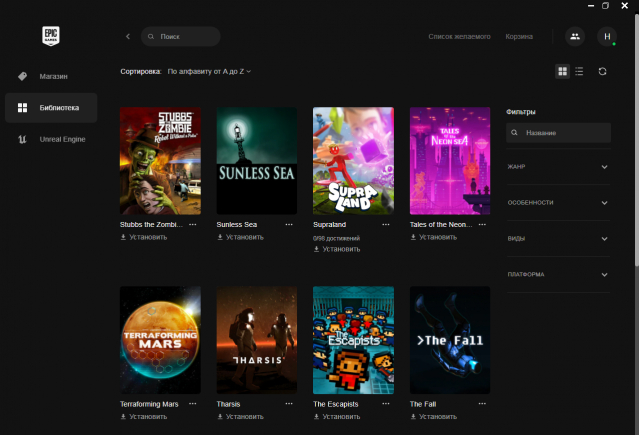Click the Unreal Engine sidebar icon

point(22,139)
